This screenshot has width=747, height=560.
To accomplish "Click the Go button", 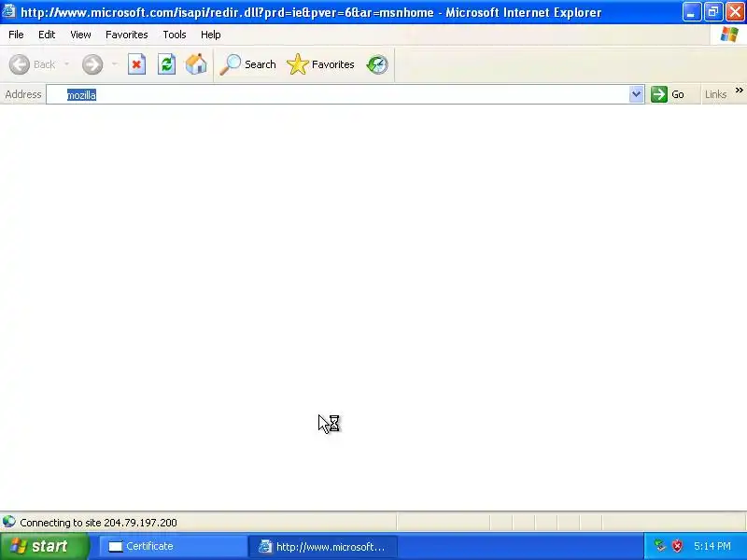I will click(668, 94).
